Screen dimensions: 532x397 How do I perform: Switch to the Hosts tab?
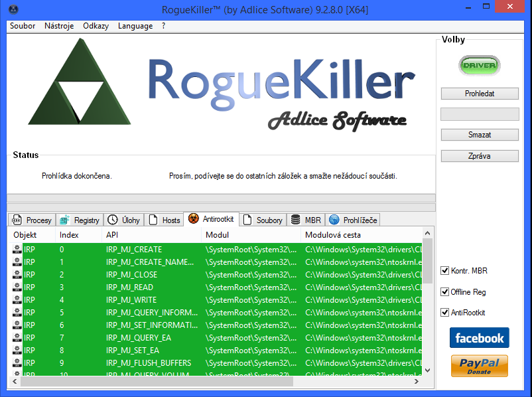tap(165, 220)
